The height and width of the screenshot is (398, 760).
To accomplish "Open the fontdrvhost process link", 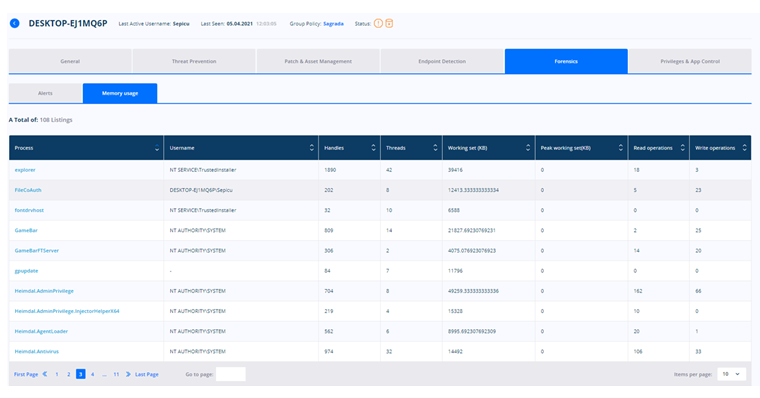I will click(29, 210).
